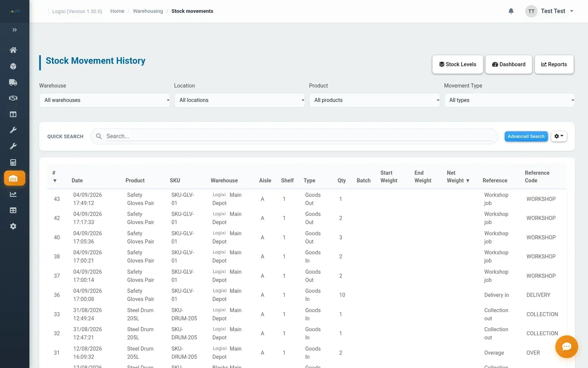The width and height of the screenshot is (588, 368).
Task: Sort by the # column header
Action: pos(54,177)
